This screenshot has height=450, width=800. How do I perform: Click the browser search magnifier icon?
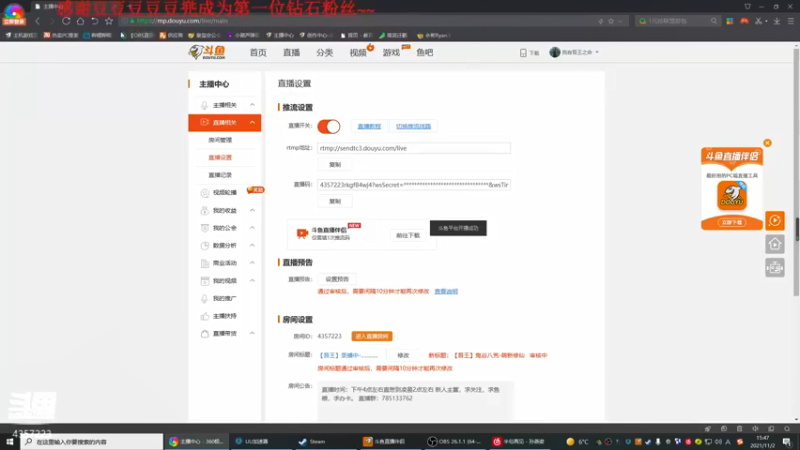[714, 21]
